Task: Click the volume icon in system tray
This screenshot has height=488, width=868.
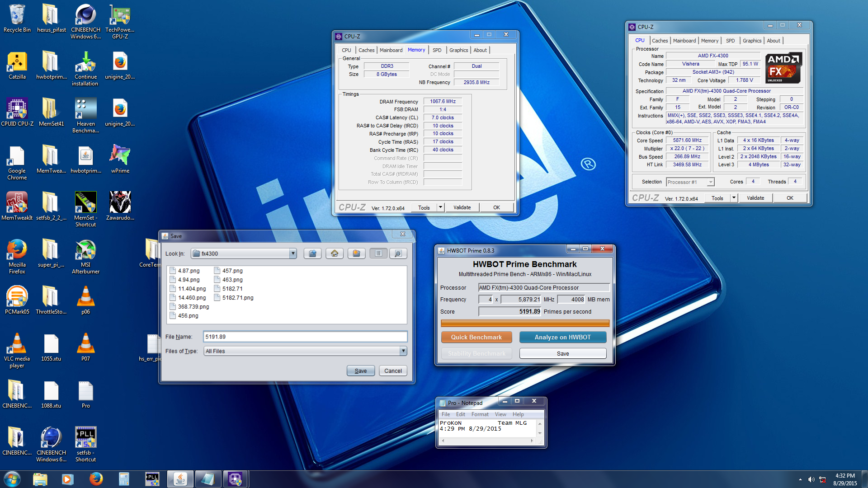Action: (x=811, y=479)
